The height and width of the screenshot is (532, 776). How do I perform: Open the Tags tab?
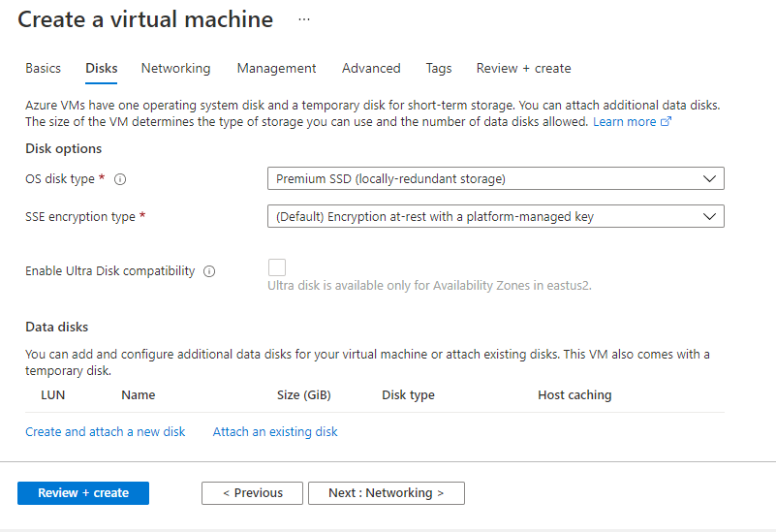[x=439, y=69]
